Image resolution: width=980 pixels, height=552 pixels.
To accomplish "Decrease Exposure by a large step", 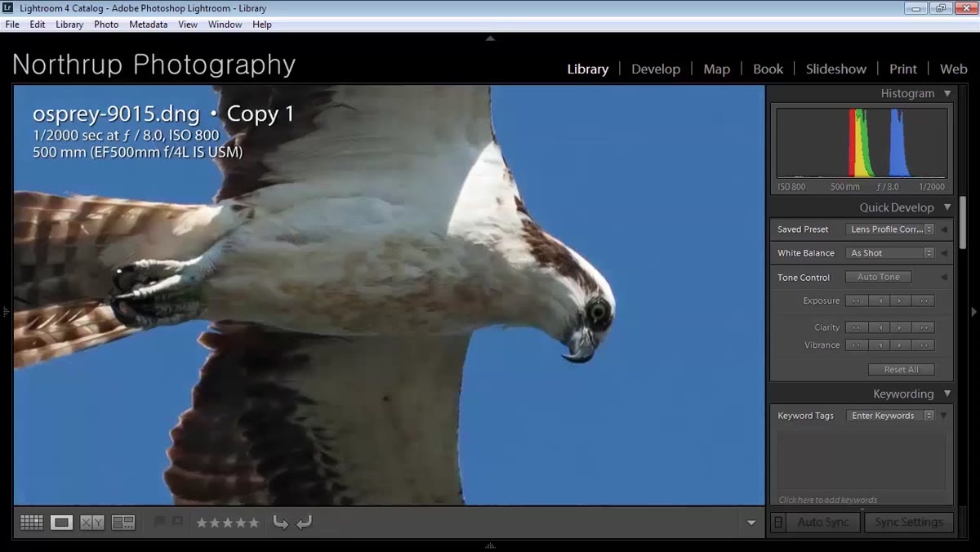I will click(856, 300).
